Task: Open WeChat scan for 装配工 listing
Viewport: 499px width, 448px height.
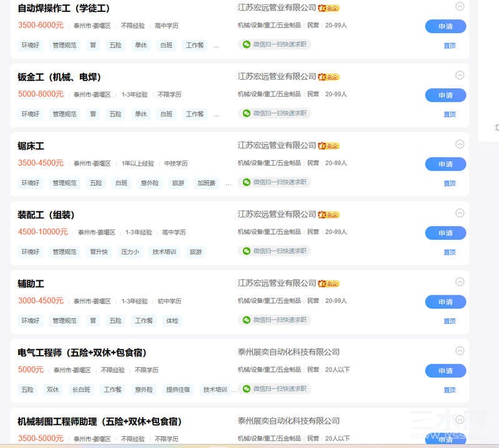Action: click(x=274, y=251)
